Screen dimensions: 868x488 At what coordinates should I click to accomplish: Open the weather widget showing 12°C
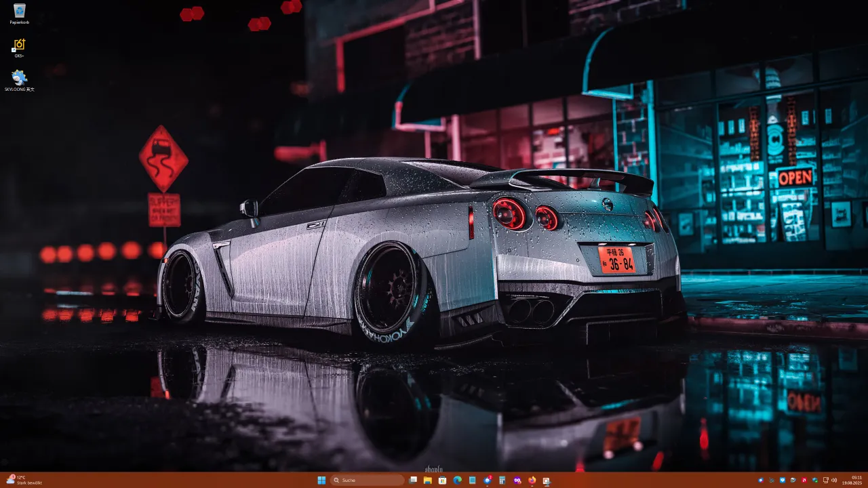(24, 480)
